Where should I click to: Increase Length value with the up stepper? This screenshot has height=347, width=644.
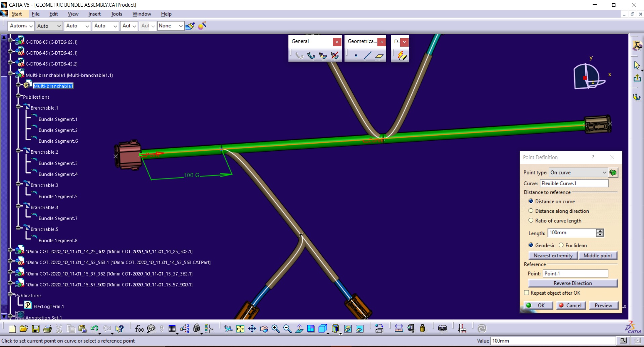coord(600,231)
